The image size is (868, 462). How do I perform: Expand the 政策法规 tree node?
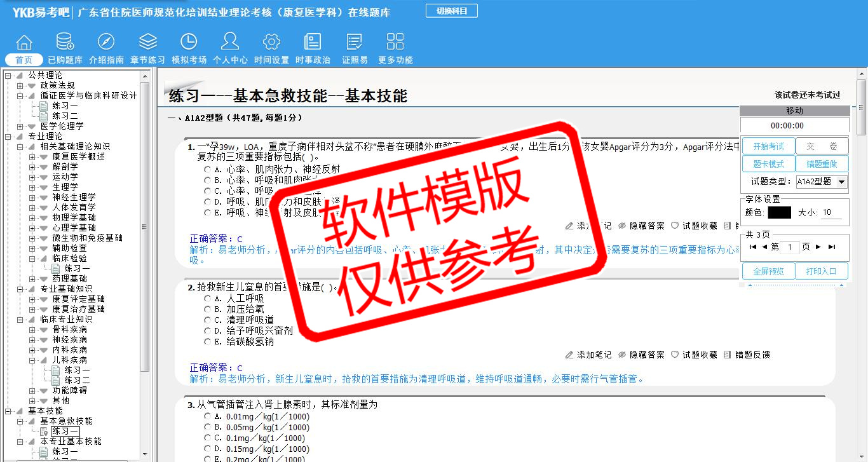[x=20, y=86]
